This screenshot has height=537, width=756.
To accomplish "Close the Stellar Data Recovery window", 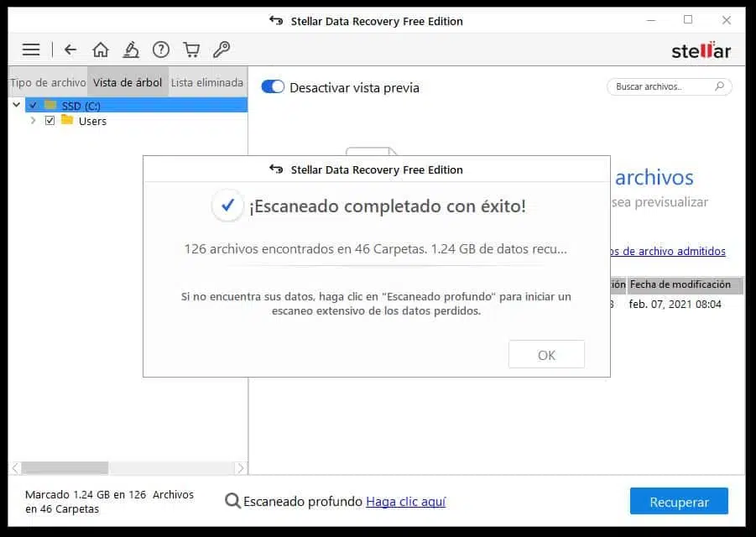I will (x=726, y=20).
